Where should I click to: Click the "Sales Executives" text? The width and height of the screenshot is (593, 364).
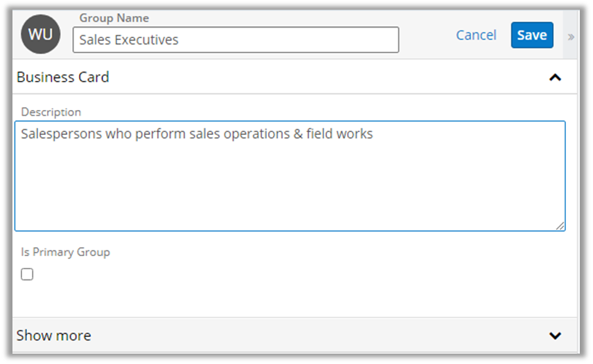(129, 40)
